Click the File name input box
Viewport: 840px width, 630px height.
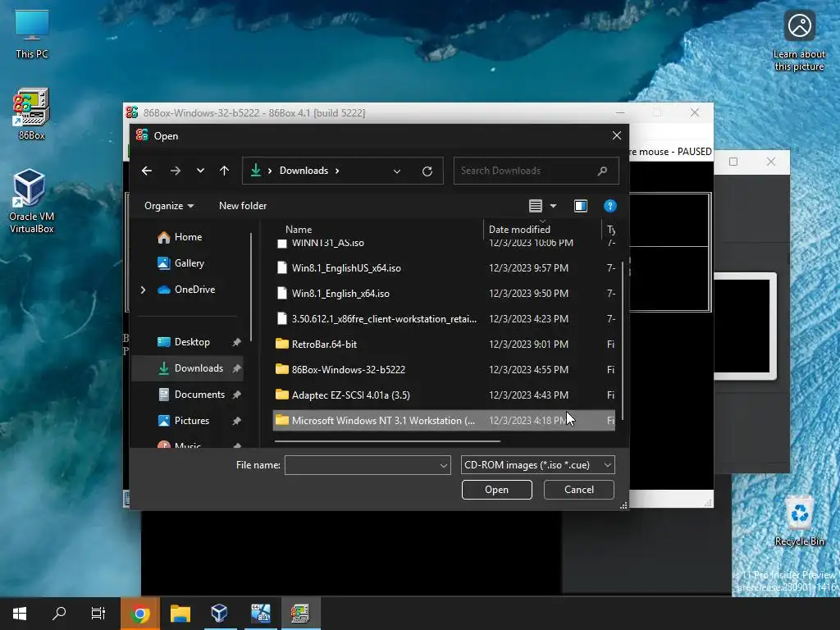(361, 465)
